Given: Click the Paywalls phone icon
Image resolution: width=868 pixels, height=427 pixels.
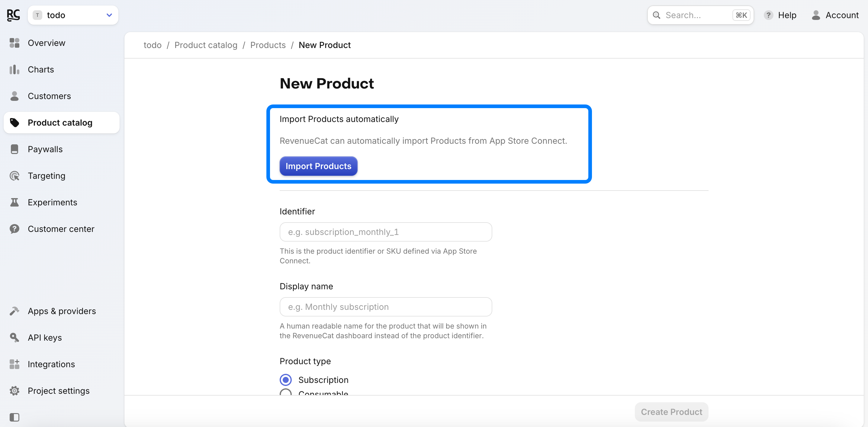Looking at the screenshot, I should [x=14, y=149].
